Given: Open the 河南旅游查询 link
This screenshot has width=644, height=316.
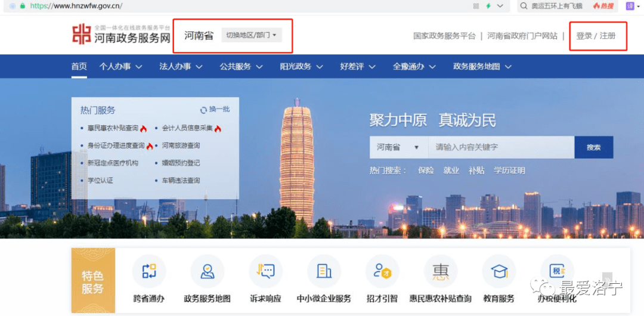Looking at the screenshot, I should (x=181, y=145).
